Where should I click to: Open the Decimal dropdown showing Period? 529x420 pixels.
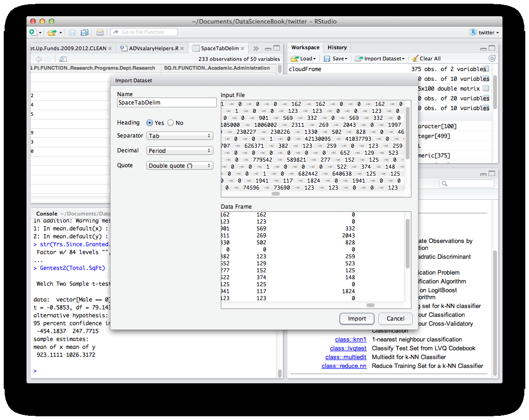point(180,151)
